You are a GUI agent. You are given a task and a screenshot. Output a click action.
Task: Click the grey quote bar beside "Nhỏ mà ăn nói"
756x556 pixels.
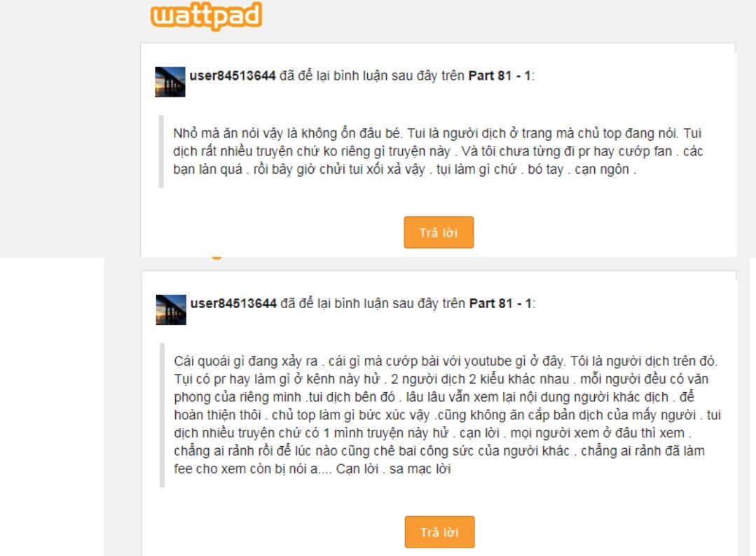(161, 151)
